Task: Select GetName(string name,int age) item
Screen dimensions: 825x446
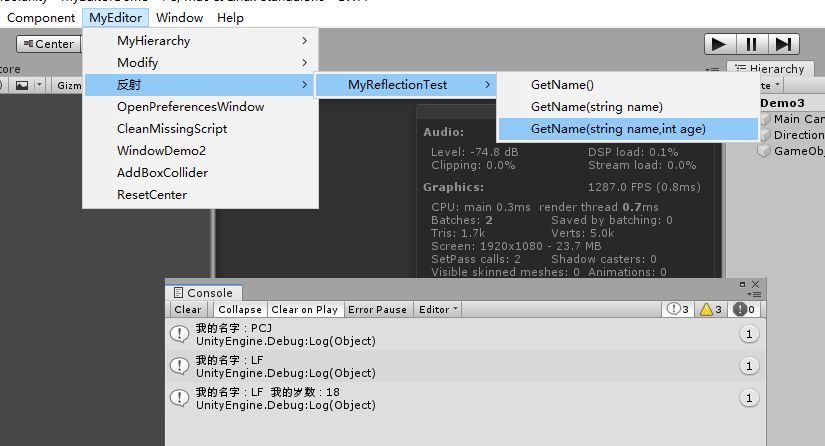Action: tap(628, 129)
